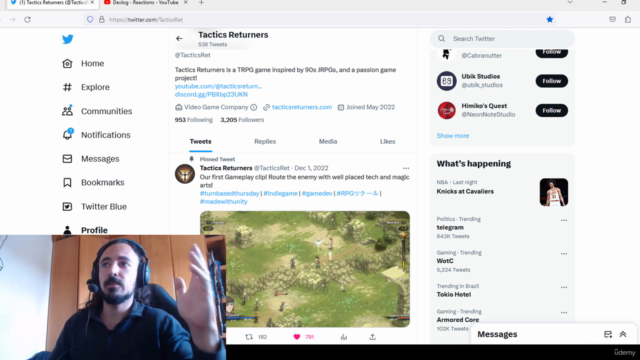Switch to the Likes tab

387,141
